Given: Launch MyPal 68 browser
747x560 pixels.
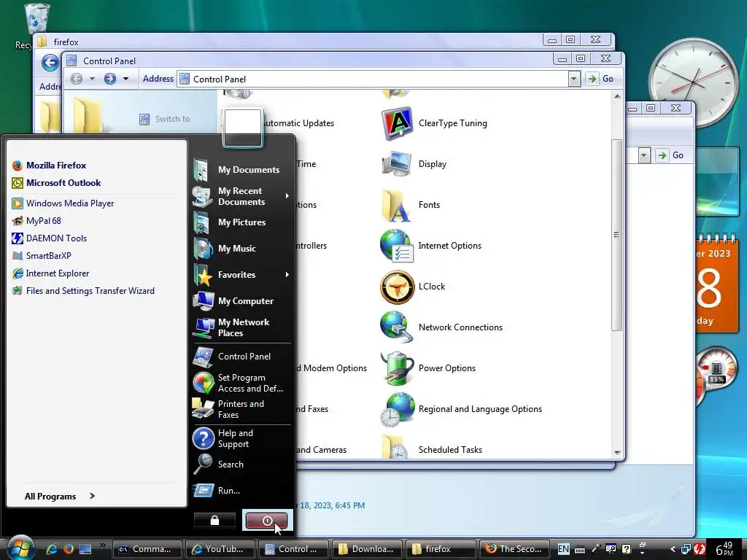Looking at the screenshot, I should (x=36, y=221).
